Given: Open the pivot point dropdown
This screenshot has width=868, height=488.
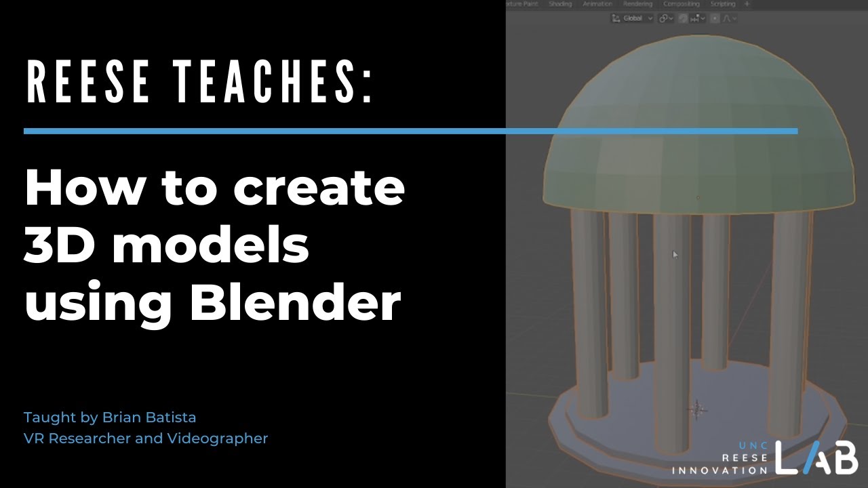Looking at the screenshot, I should [666, 18].
